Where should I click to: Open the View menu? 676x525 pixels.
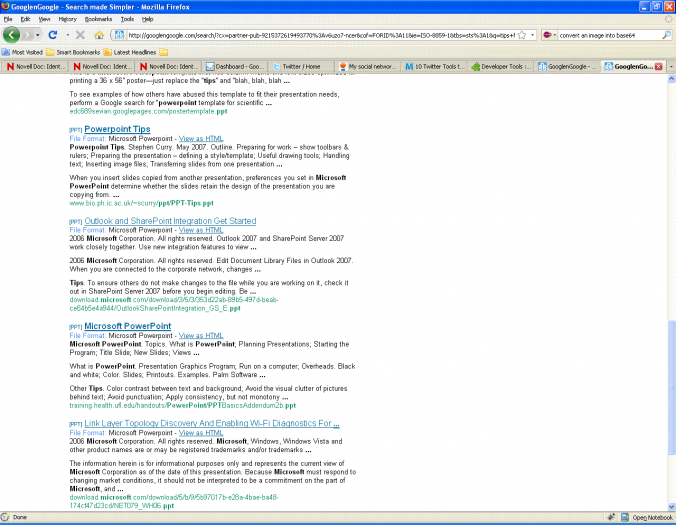point(44,19)
